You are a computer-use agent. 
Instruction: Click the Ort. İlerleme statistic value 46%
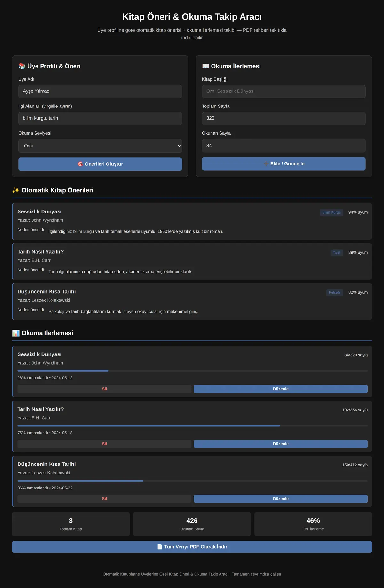313,521
